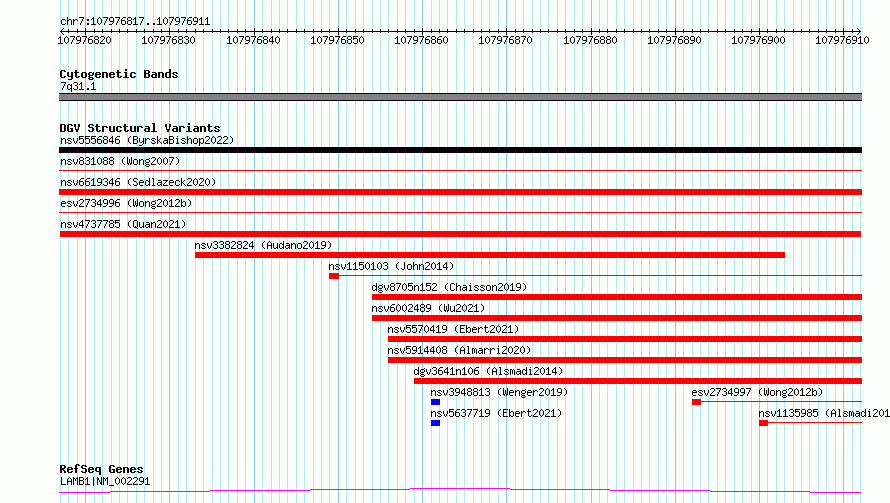Select the red nsv6002489 bar
This screenshot has height=503, width=890.
point(617,318)
